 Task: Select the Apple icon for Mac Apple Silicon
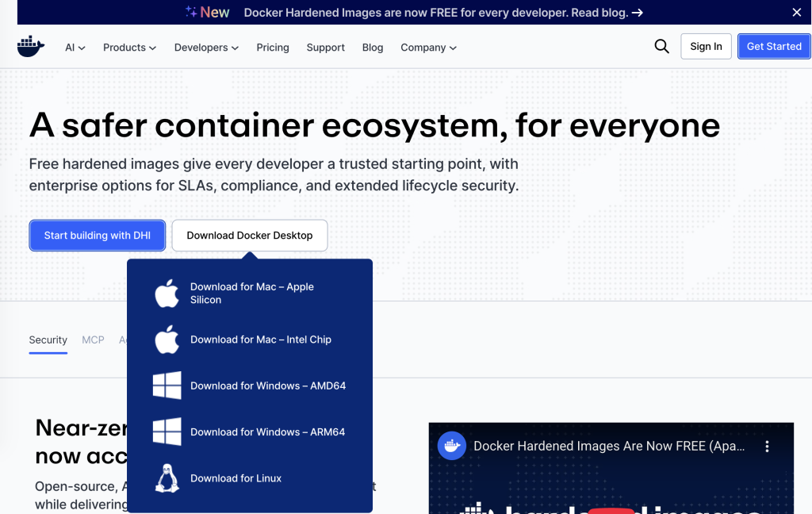coord(167,293)
